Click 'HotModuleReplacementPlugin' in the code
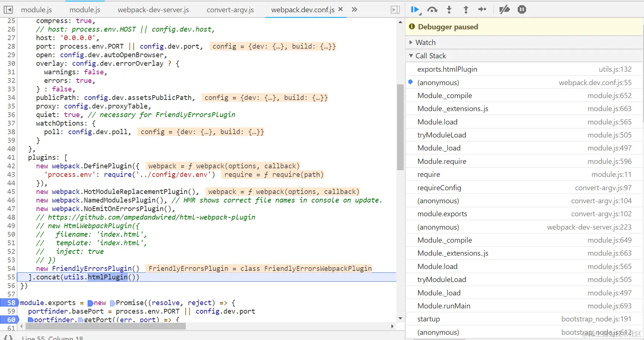Screen dimensions: 644x340 tap(136, 192)
